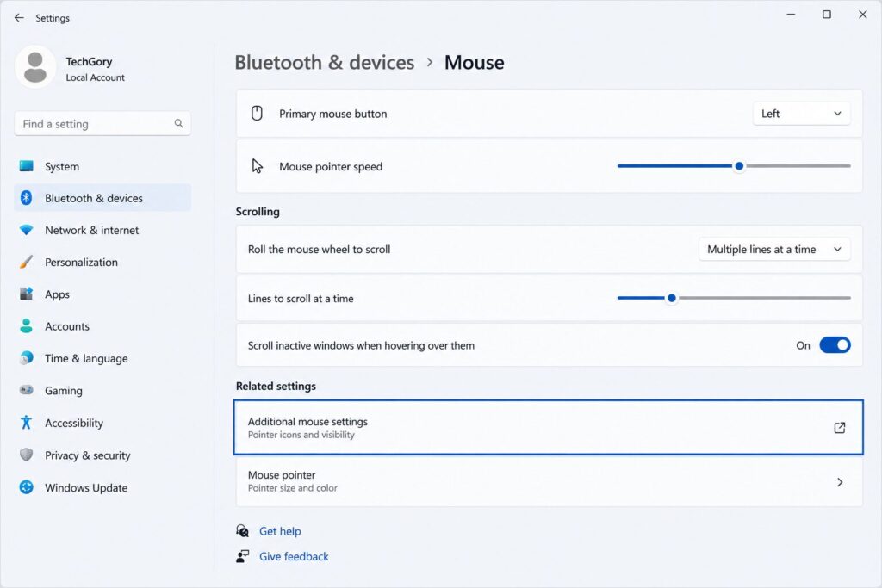Click the Apps icon in the sidebar
This screenshot has height=588, width=882.
26,294
